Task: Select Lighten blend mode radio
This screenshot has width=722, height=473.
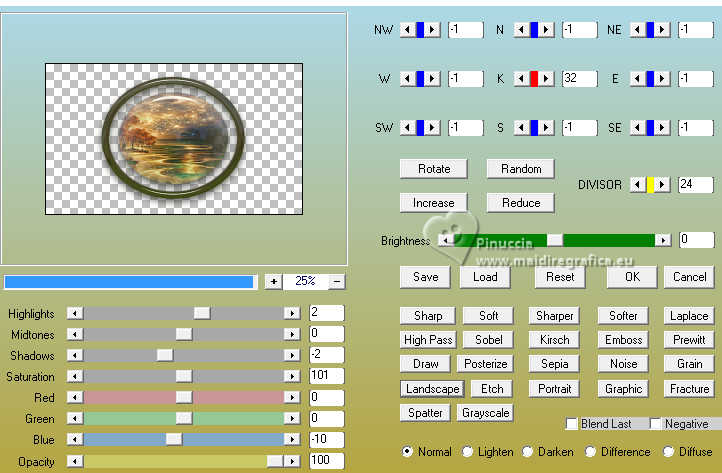Action: (467, 451)
